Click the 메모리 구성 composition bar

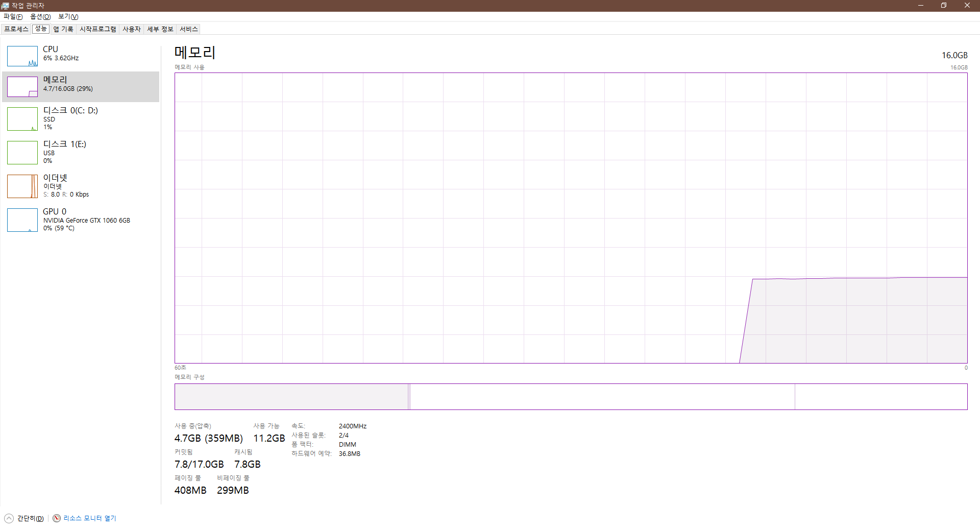(x=571, y=397)
